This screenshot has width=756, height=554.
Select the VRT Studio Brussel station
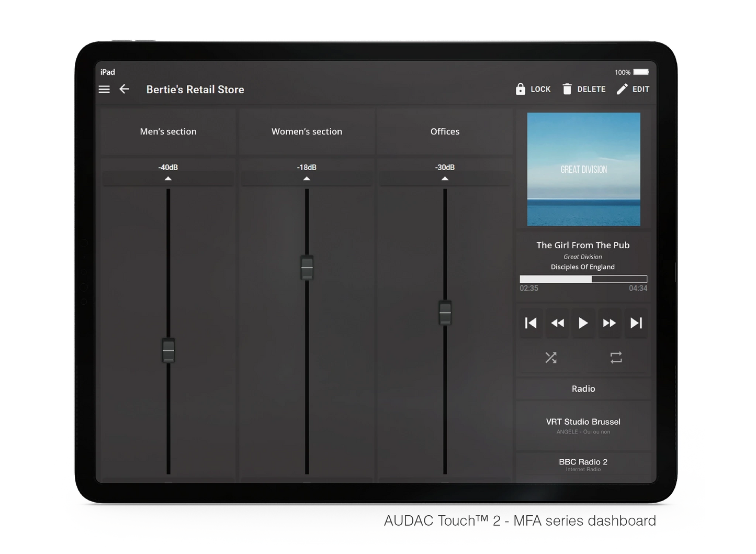pyautogui.click(x=583, y=425)
